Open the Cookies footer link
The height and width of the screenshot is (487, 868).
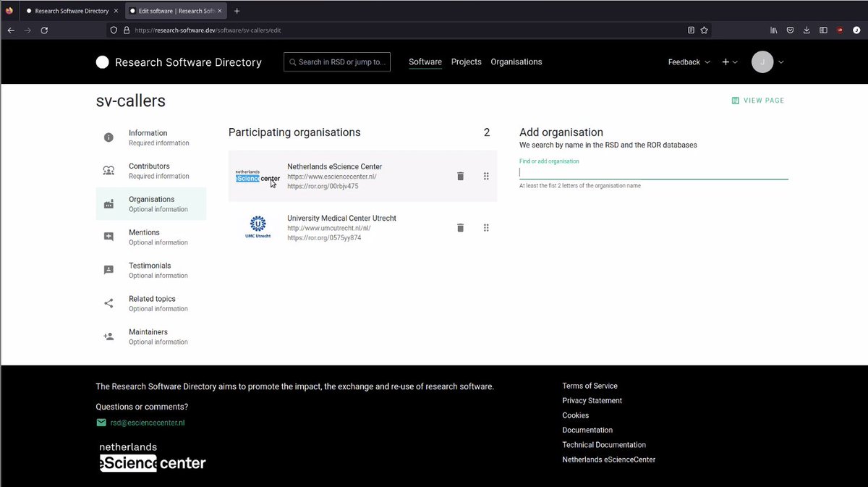coord(576,415)
